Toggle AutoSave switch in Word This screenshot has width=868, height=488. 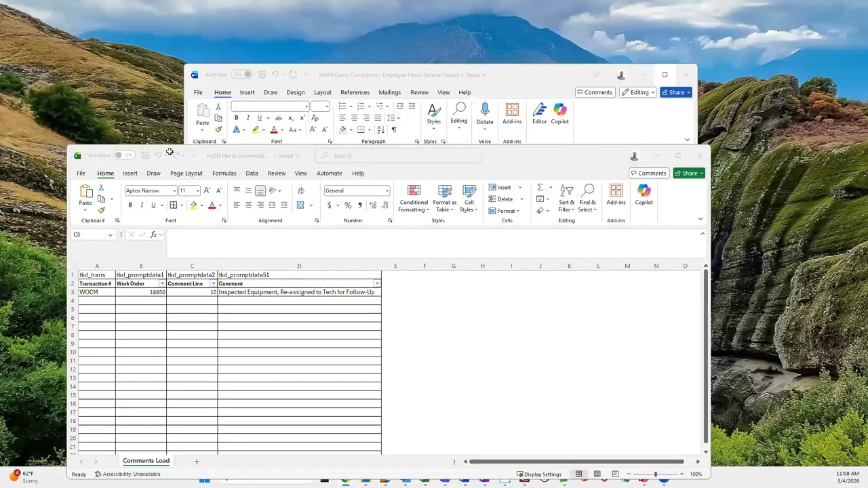[x=241, y=75]
